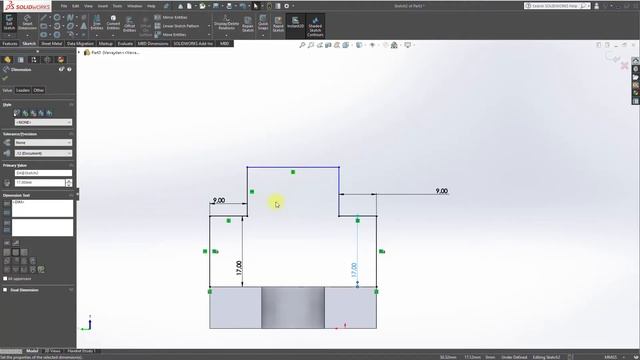Image resolution: width=640 pixels, height=360 pixels.
Task: Open the FeatureManager Design Tree panel tab
Action: [x=7, y=60]
